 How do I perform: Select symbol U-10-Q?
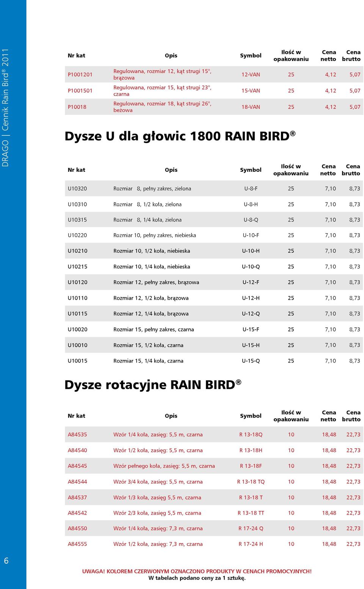coord(251,267)
